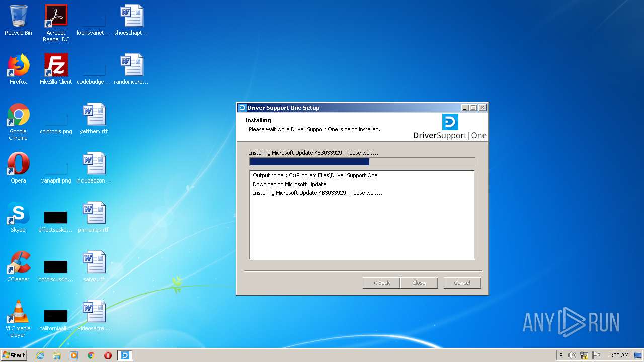Open the Recycle Bin desktop icon

pos(18,20)
